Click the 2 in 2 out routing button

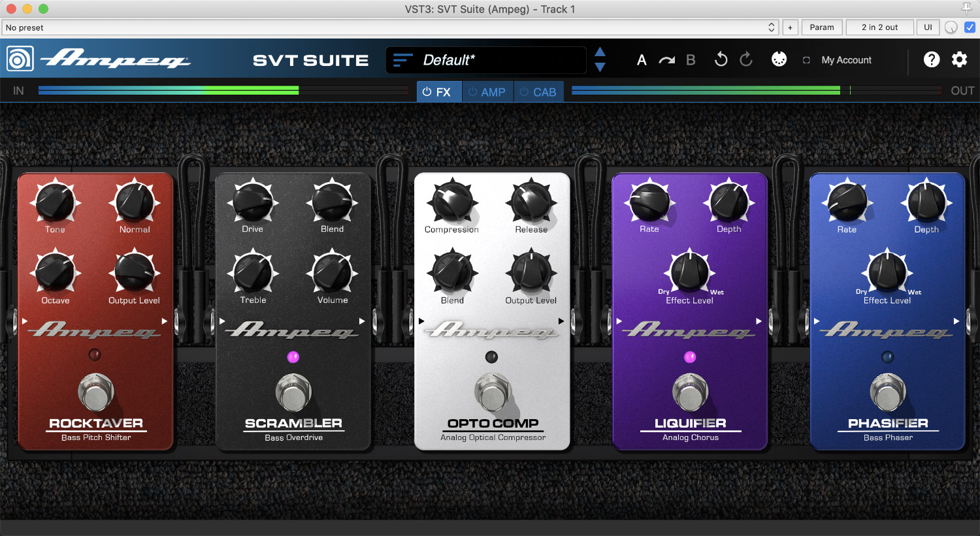[x=879, y=27]
